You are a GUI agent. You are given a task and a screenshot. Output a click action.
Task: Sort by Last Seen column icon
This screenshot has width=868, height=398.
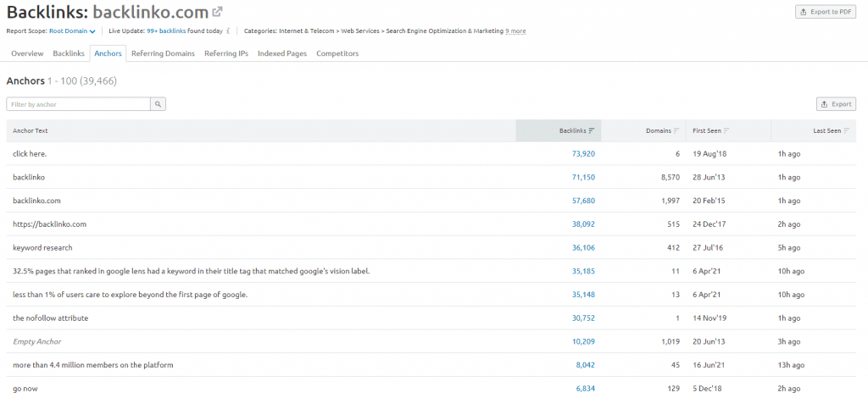[847, 131]
